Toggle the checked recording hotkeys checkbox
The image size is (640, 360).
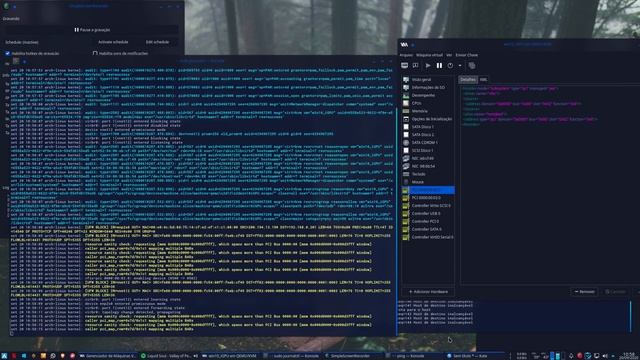(7, 53)
